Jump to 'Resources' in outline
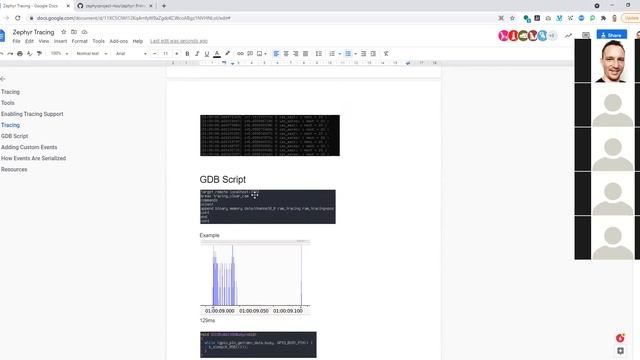 pos(14,169)
